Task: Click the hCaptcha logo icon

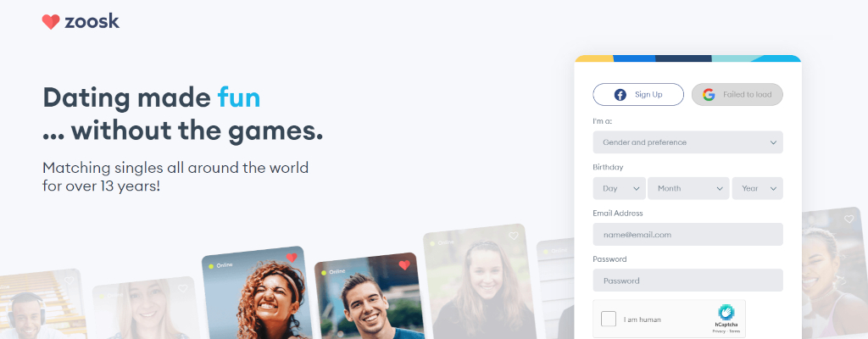Action: [726, 313]
